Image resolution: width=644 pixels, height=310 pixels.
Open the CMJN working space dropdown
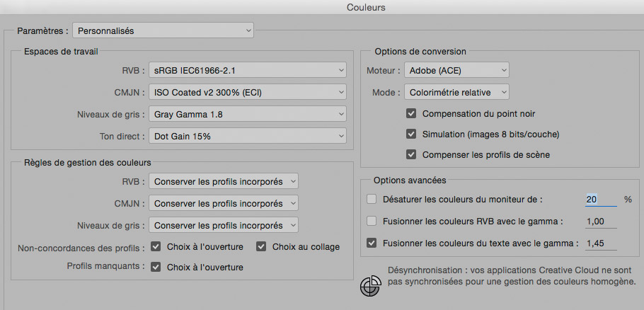[248, 93]
